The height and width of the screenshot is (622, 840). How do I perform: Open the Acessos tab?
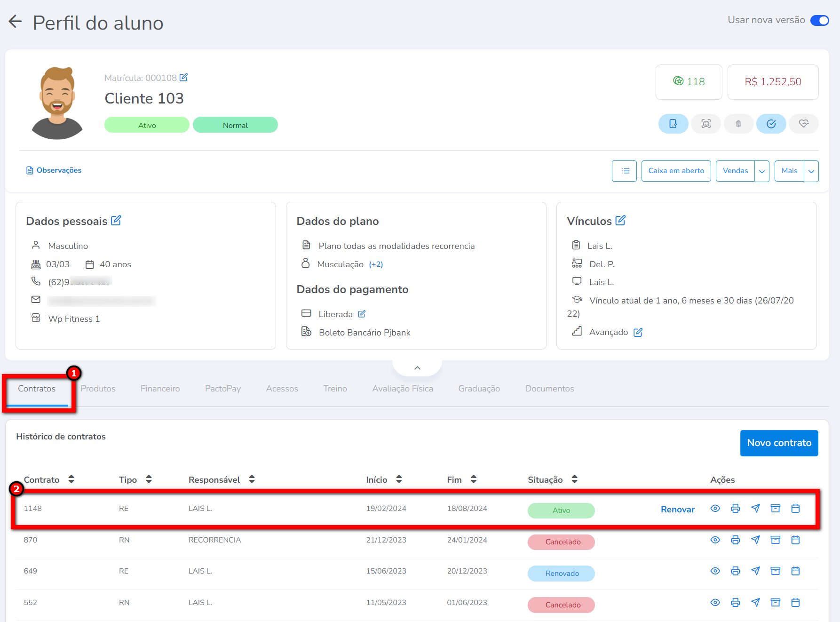point(282,389)
